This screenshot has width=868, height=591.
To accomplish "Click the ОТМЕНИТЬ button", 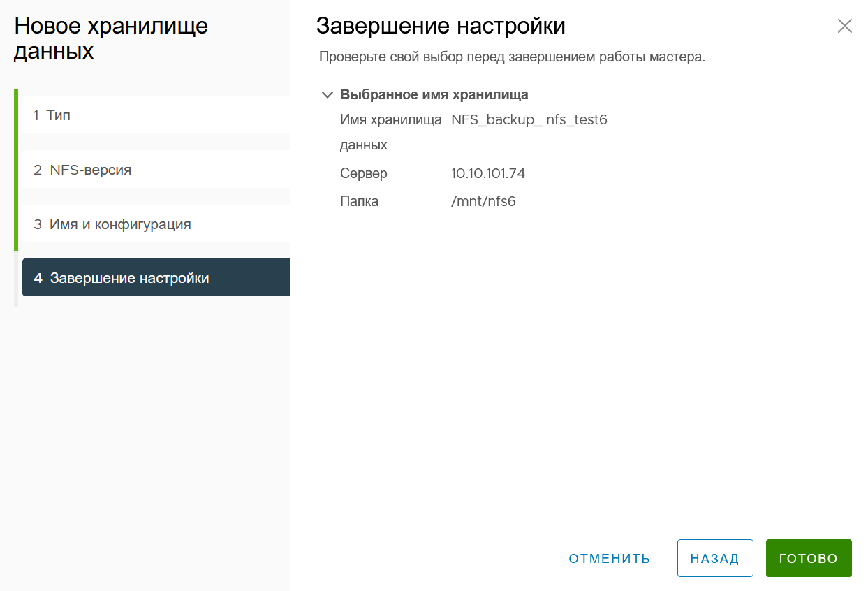I will pyautogui.click(x=610, y=558).
